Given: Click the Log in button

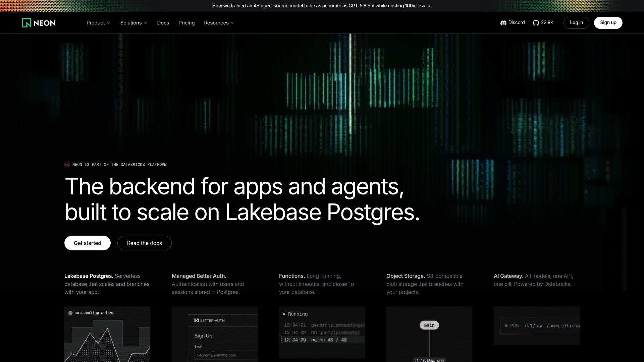Looking at the screenshot, I should [576, 23].
